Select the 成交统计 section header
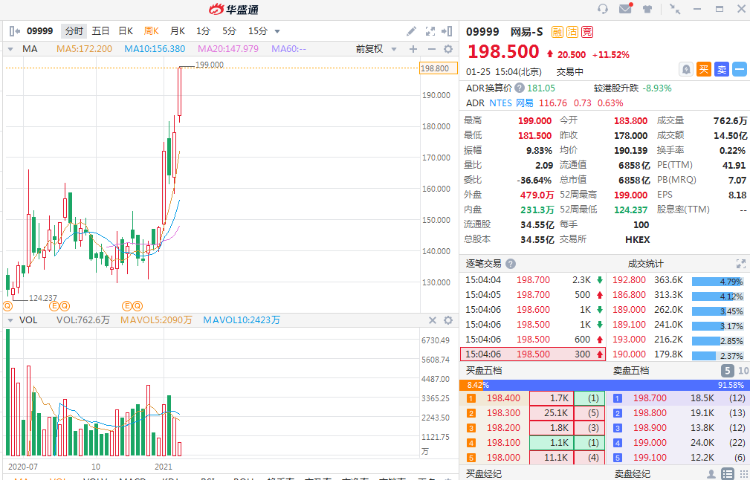 pyautogui.click(x=645, y=263)
